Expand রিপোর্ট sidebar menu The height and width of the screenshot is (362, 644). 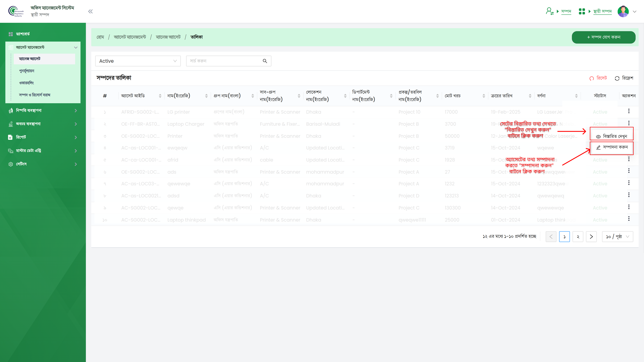tap(43, 137)
